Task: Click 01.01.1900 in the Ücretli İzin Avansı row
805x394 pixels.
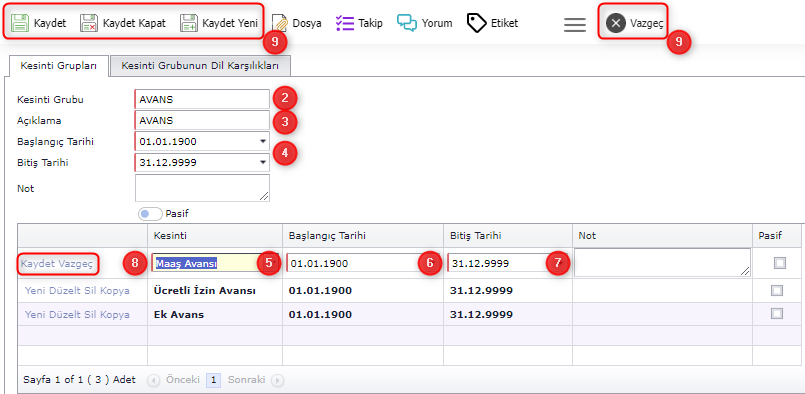Action: pos(320,291)
